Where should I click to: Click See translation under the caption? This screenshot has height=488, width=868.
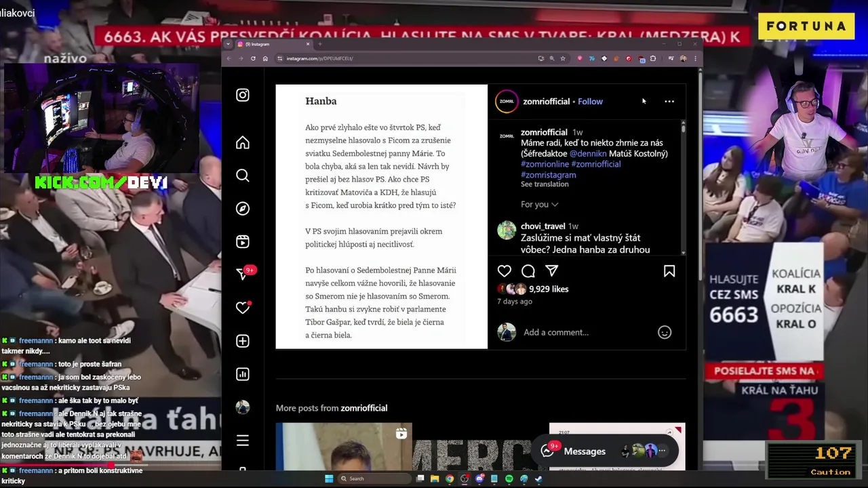pos(545,184)
